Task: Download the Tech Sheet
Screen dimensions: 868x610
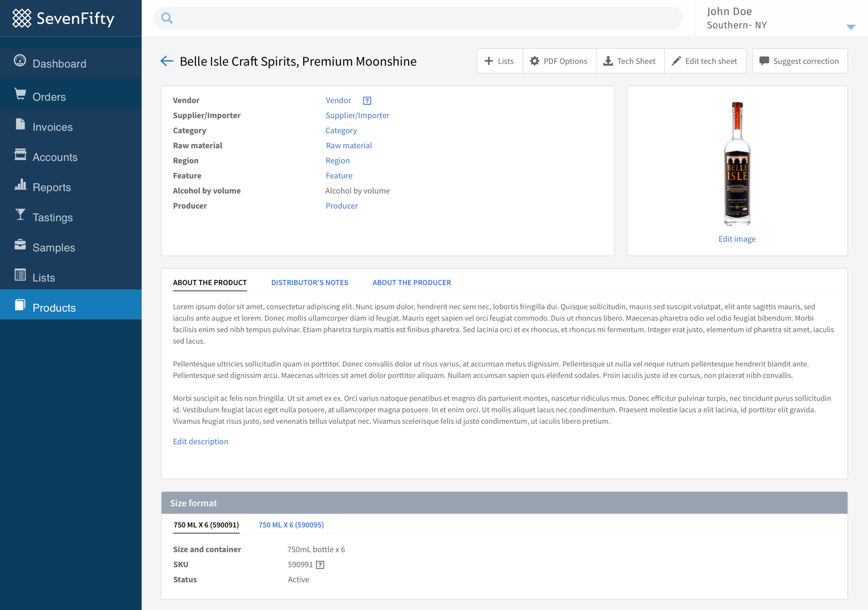Action: pos(630,61)
